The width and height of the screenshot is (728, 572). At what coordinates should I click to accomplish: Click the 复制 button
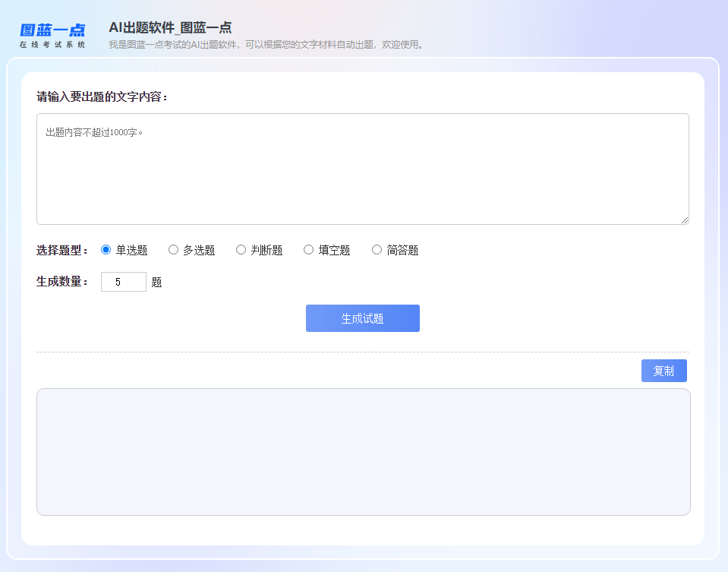pos(664,371)
